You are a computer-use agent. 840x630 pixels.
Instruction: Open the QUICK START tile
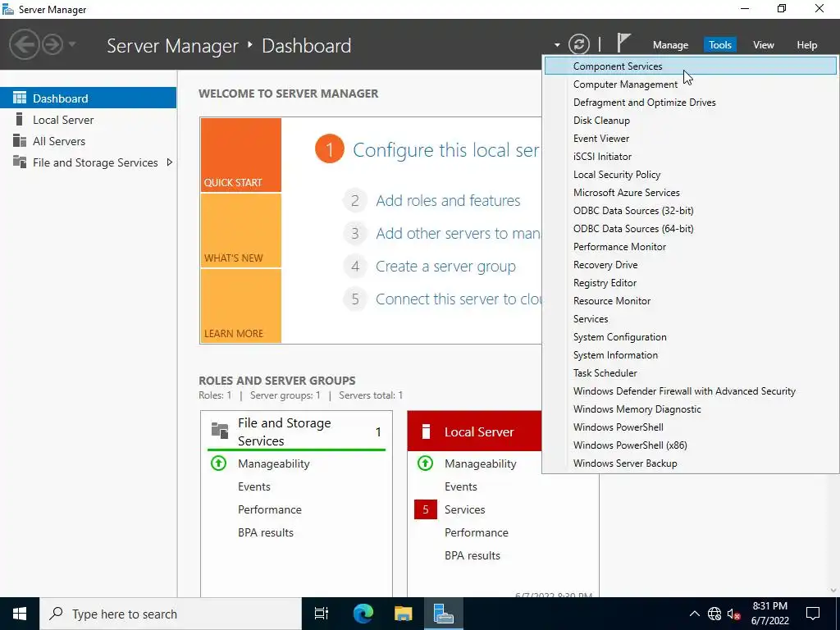pyautogui.click(x=240, y=155)
